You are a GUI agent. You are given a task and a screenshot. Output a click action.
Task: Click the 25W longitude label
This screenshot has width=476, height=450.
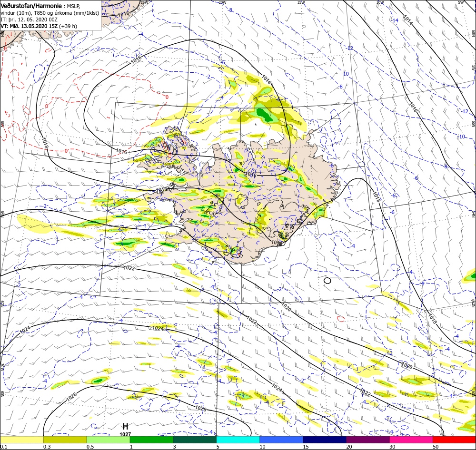[x=145, y=2]
